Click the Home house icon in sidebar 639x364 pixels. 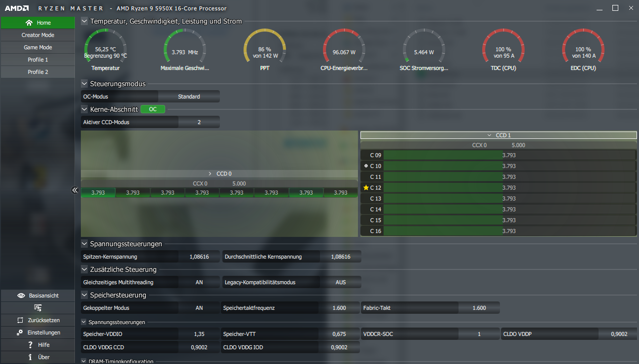[29, 23]
